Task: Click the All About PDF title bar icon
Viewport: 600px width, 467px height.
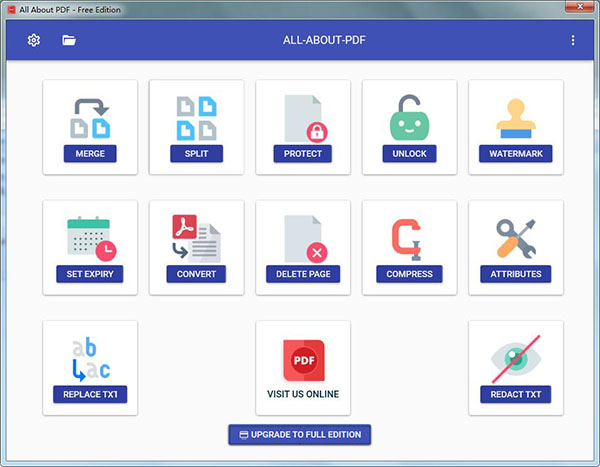Action: [12, 10]
